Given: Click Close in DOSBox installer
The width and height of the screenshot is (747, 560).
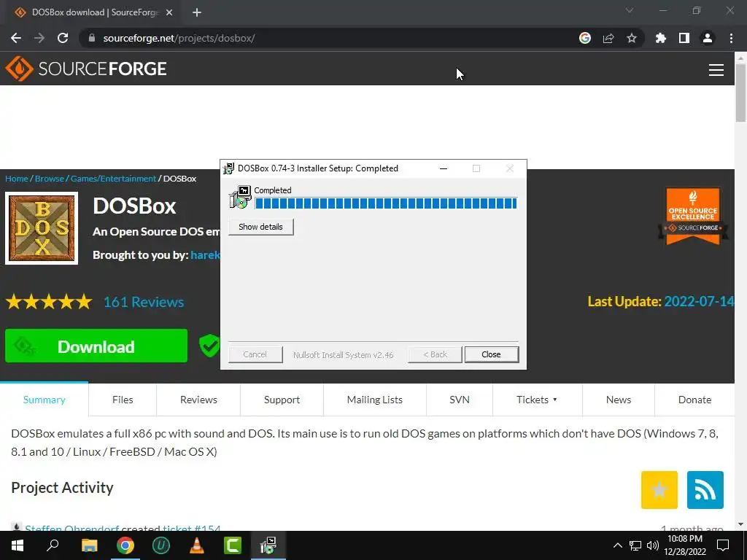Looking at the screenshot, I should click(x=491, y=354).
